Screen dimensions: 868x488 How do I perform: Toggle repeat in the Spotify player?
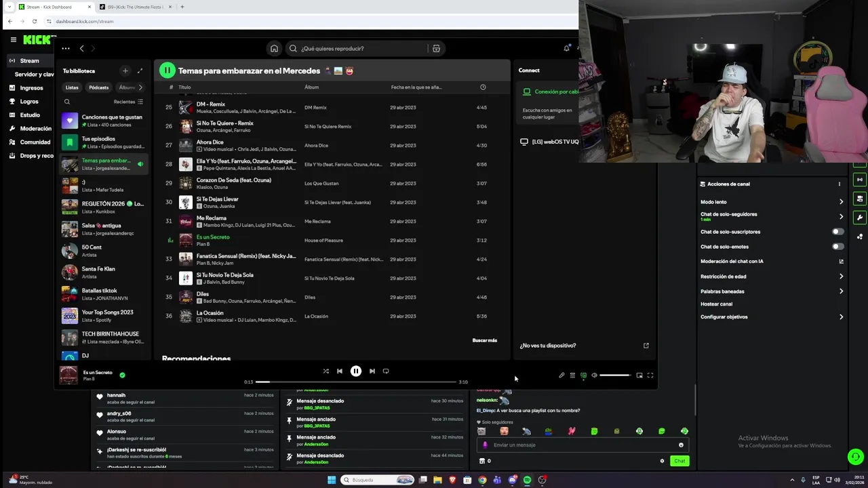tap(386, 371)
